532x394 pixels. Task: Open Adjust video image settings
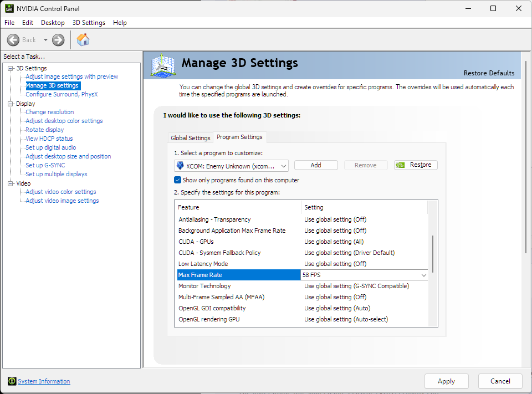point(62,201)
